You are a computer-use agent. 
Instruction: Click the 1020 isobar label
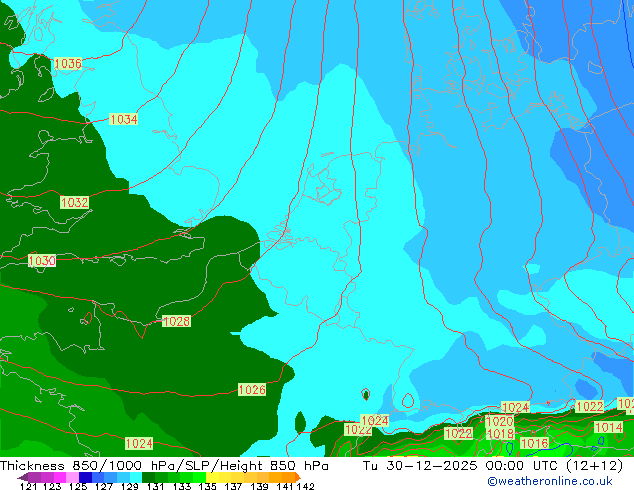499,422
